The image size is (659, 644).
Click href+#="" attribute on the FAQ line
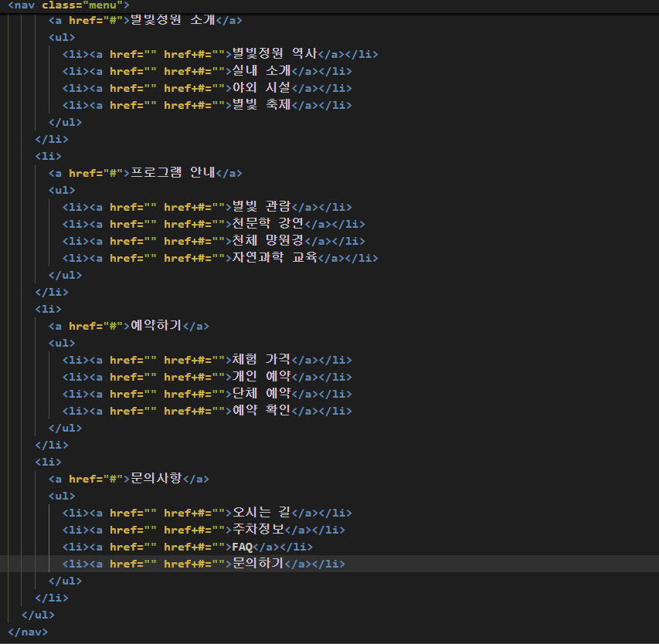tap(195, 547)
